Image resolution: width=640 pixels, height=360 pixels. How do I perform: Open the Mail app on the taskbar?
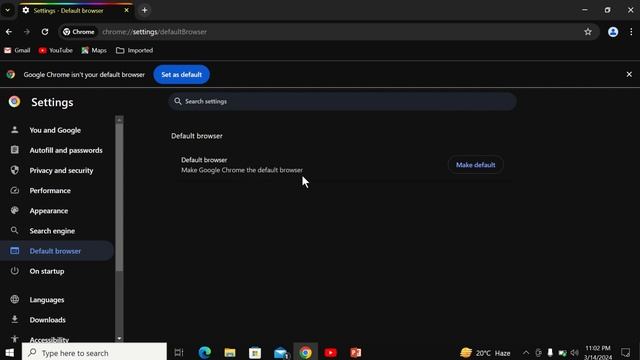281,352
